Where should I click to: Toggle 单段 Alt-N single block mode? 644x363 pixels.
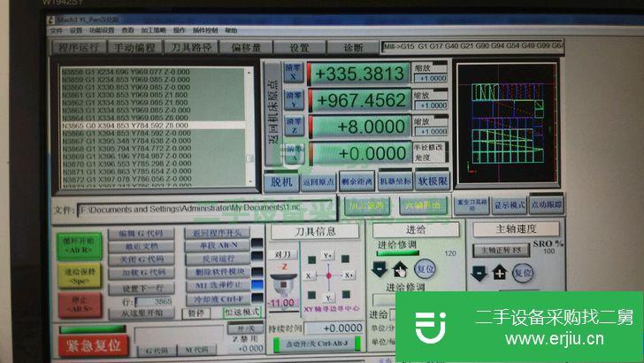click(218, 245)
